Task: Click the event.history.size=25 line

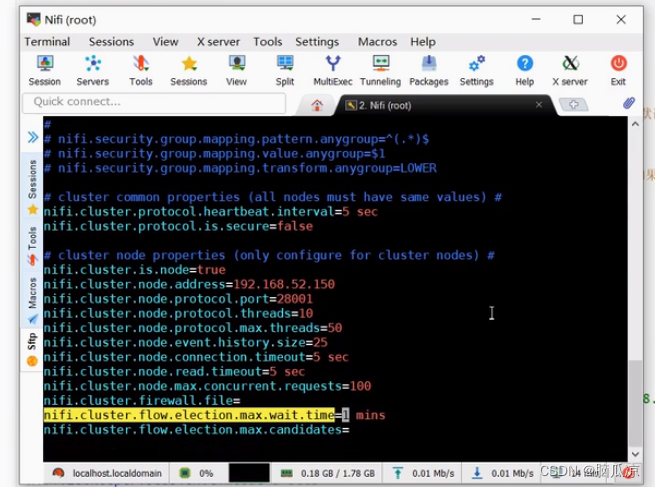Action: 185,342
